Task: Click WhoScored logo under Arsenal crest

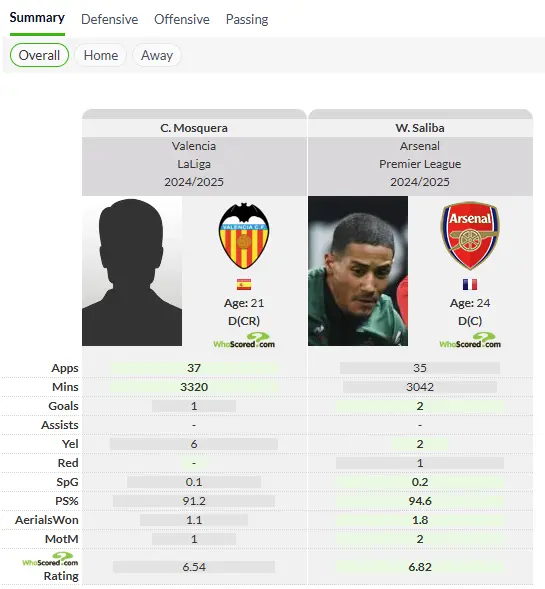Action: pos(470,340)
